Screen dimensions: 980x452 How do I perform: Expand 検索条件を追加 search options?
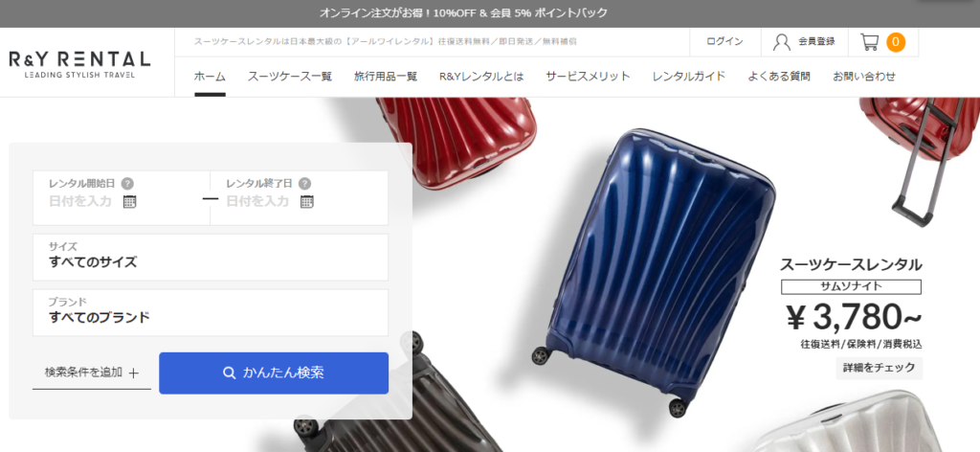tap(92, 373)
